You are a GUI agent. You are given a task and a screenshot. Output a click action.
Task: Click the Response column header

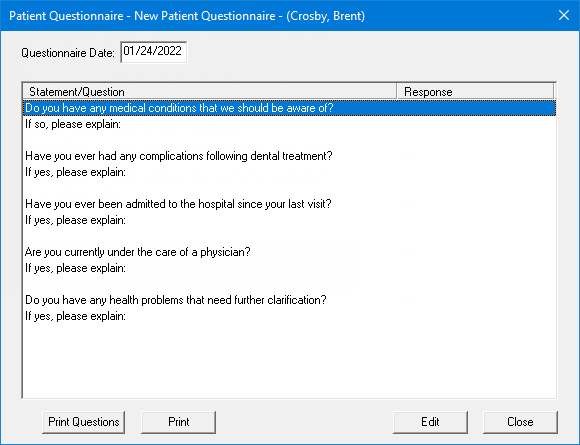point(475,91)
